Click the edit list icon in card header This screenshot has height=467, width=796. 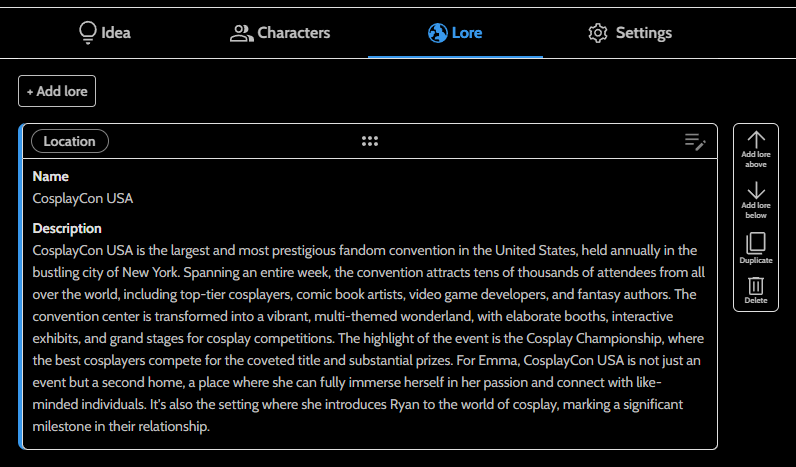coord(695,142)
